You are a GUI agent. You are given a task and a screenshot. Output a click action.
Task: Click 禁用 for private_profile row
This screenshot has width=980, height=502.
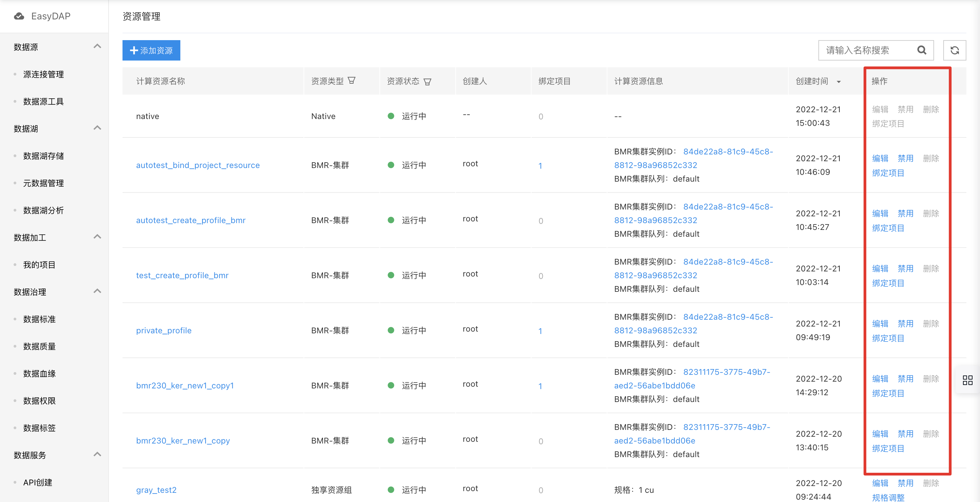coord(905,324)
